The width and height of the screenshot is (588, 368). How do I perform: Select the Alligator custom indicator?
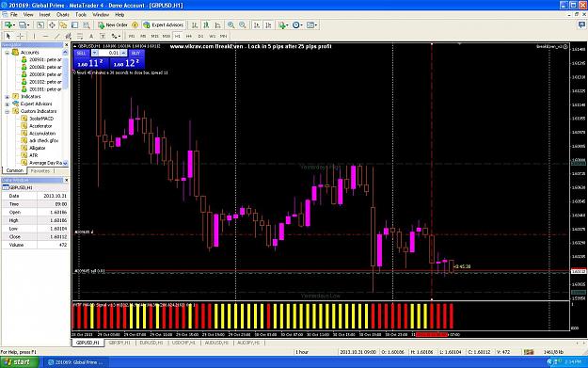(x=37, y=148)
